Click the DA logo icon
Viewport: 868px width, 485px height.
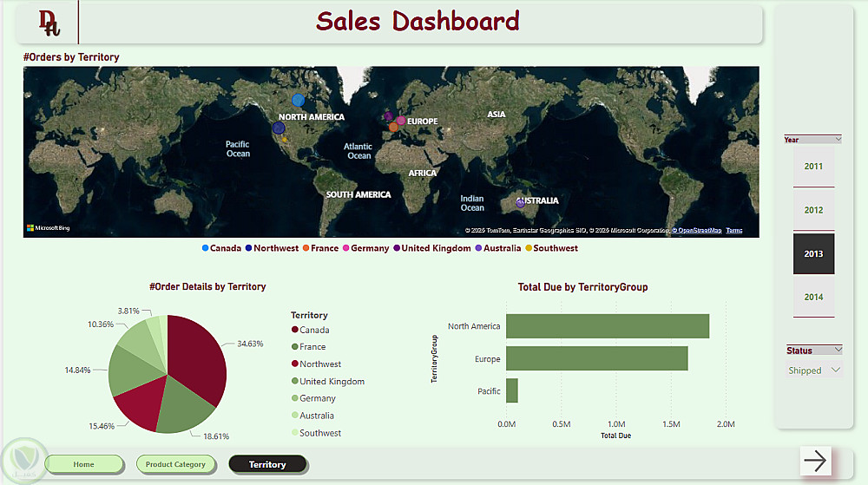49,23
